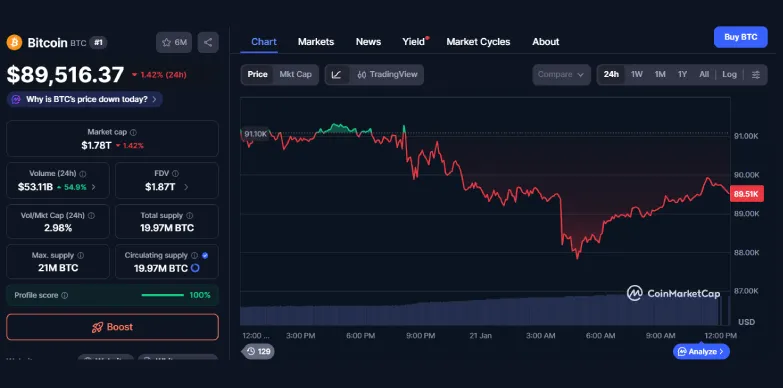Click the 21 Jan date label on axis
The height and width of the screenshot is (388, 783).
click(480, 336)
